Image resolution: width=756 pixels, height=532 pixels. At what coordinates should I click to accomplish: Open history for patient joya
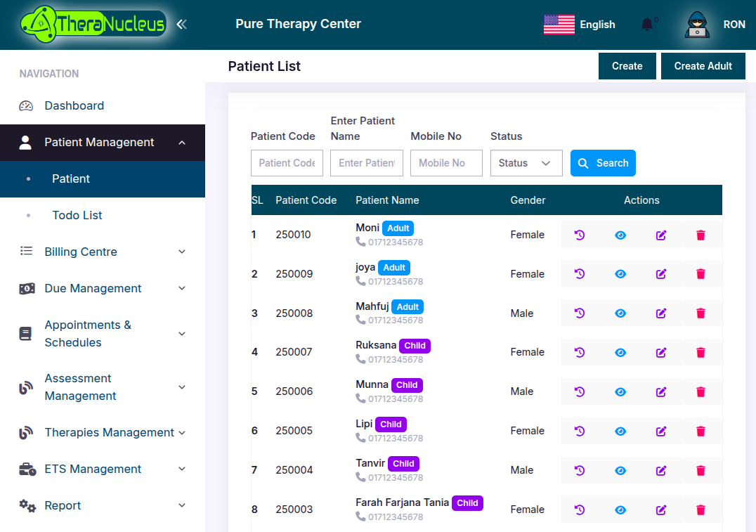coord(580,274)
